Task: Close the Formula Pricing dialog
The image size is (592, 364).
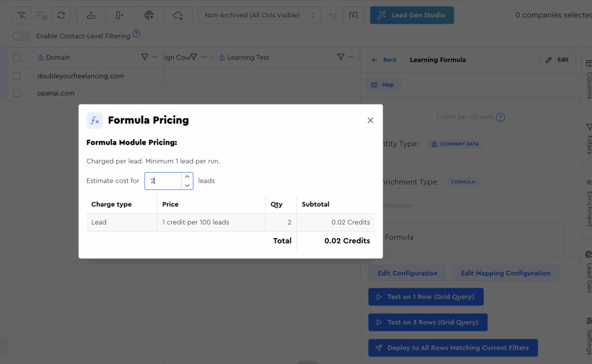Action: coord(371,120)
